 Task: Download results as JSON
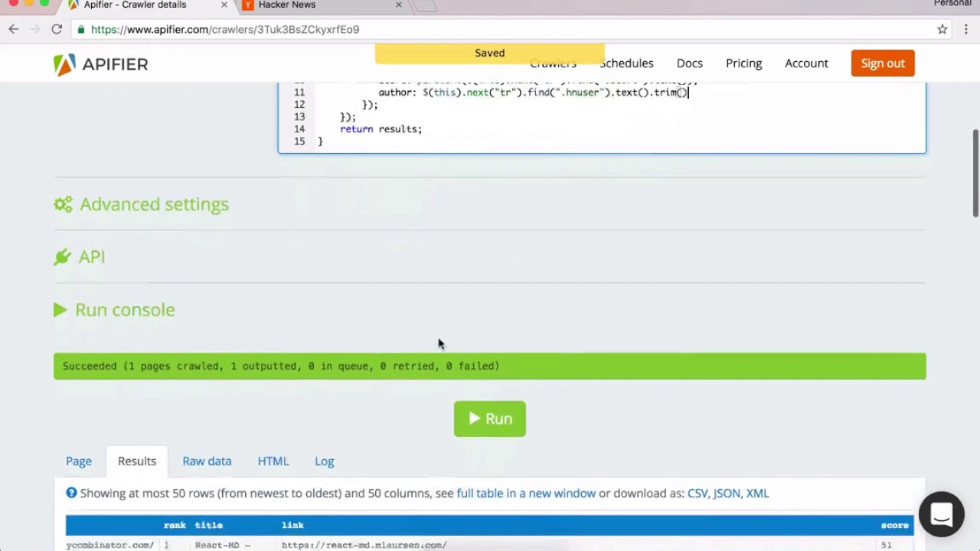pyautogui.click(x=727, y=493)
